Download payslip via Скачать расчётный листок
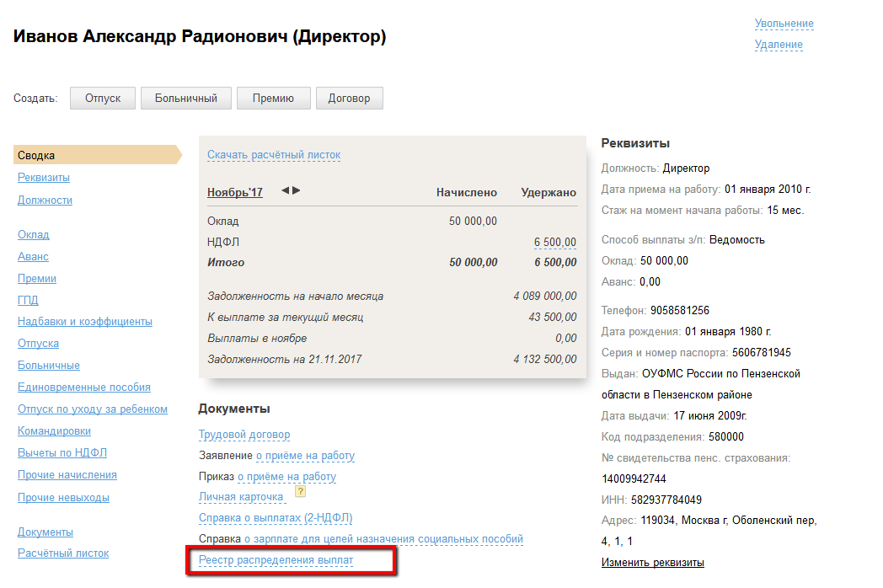The image size is (883, 588). point(274,155)
